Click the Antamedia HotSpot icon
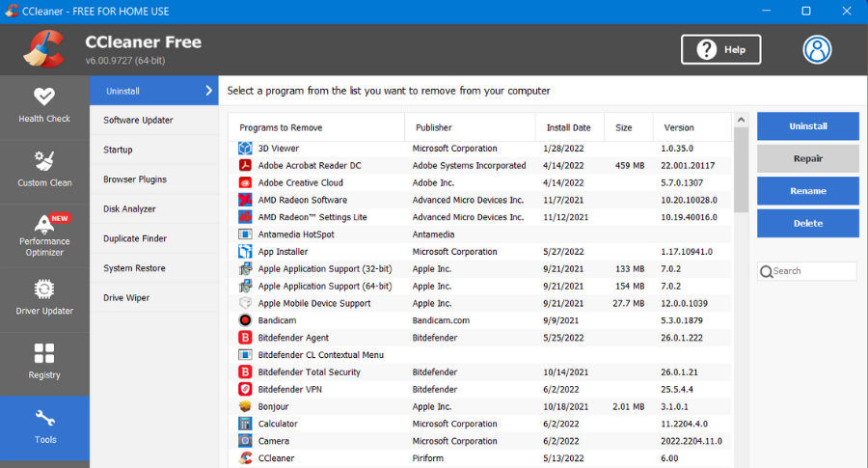 (x=245, y=234)
